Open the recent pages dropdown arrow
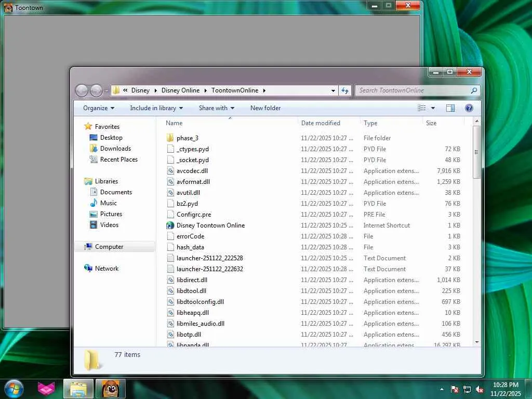 (106, 90)
